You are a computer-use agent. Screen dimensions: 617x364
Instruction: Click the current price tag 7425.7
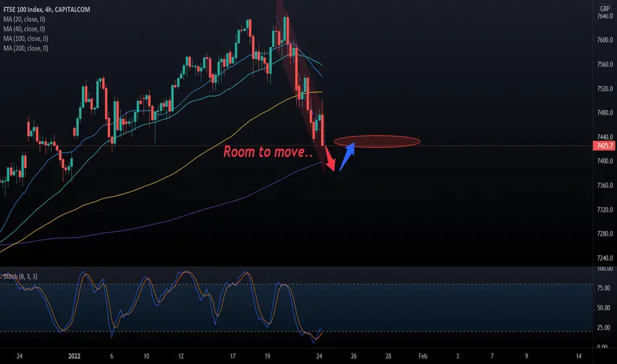click(x=604, y=146)
